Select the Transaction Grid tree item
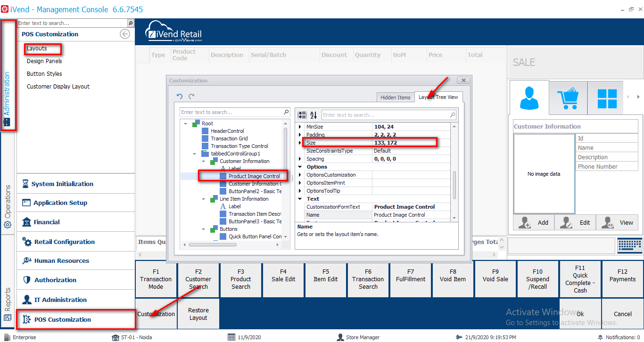644x342 pixels. [x=229, y=138]
